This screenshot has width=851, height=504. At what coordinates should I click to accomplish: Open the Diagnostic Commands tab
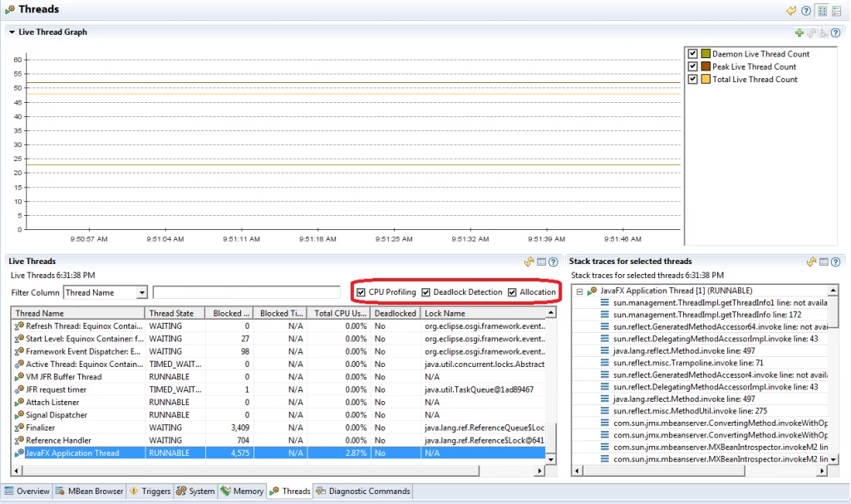tap(363, 492)
